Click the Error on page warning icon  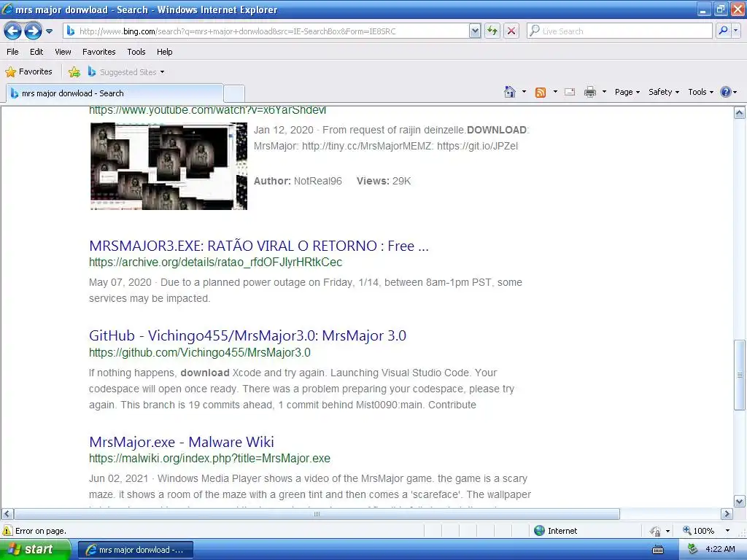point(7,531)
